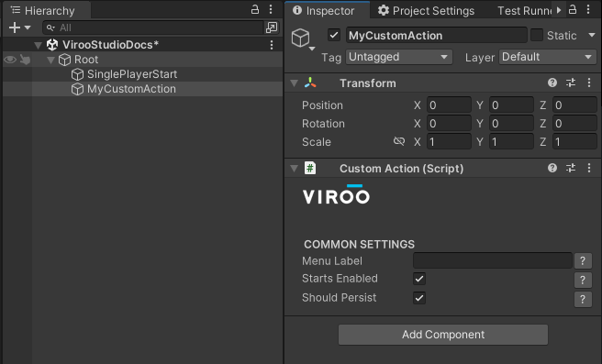Open Custom Action component context menu
This screenshot has width=602, height=364.
589,168
